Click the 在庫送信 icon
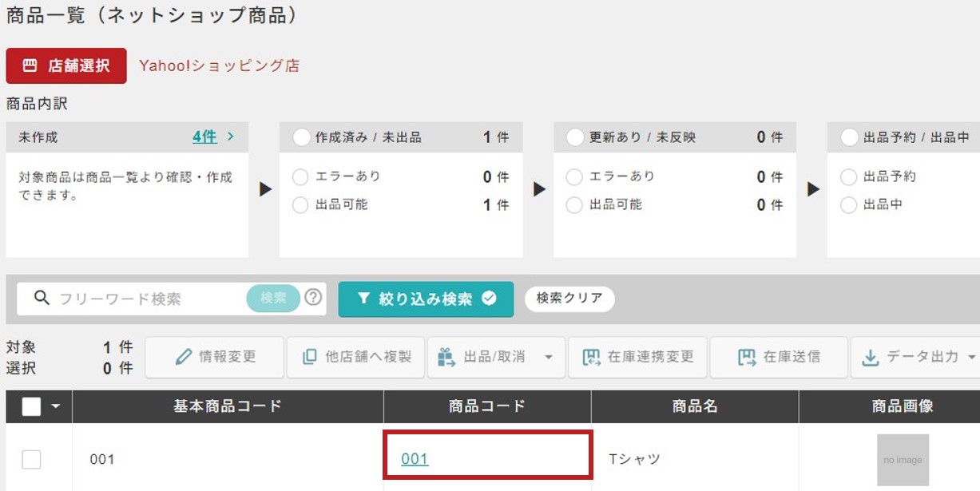Image resolution: width=980 pixels, height=491 pixels. pos(747,357)
